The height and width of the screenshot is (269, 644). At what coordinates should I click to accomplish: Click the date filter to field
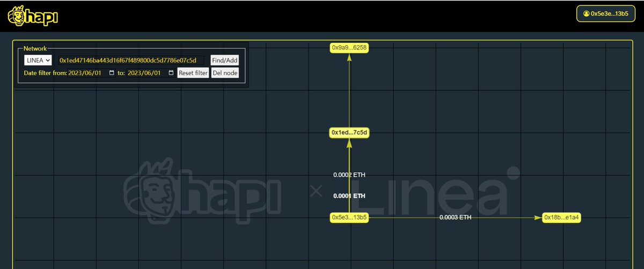coord(151,73)
